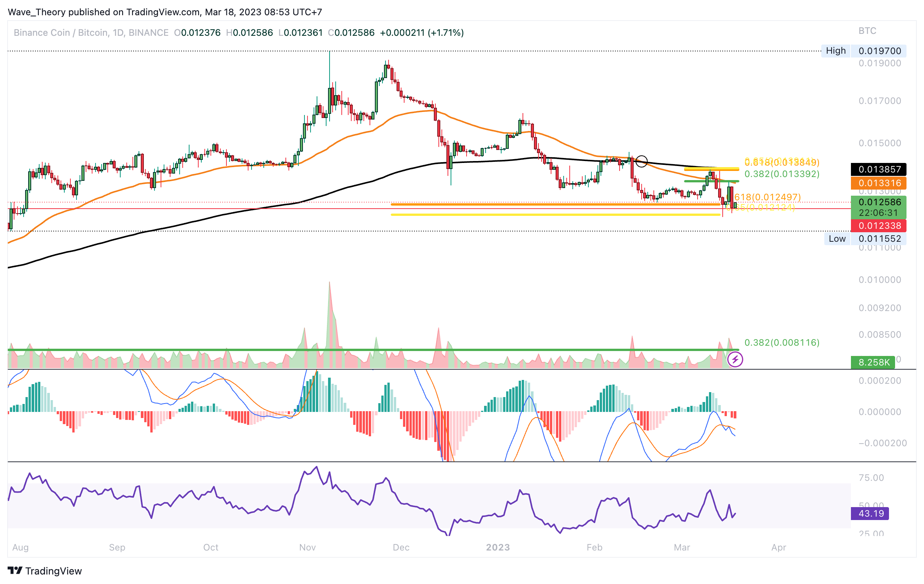Click the 0.382(0.013392) Fibonacci level label
The image size is (924, 584).
tap(782, 174)
